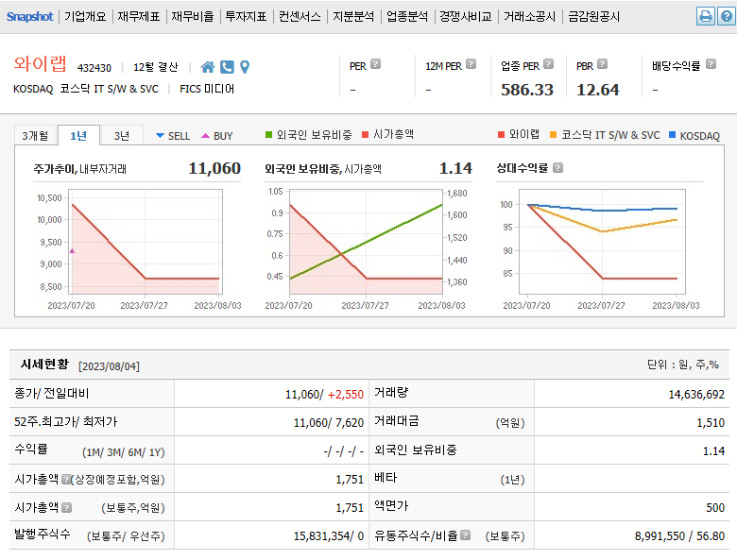Click the orange 코스닥 IT S/W & SVC swatch
Image resolution: width=737 pixels, height=560 pixels.
(553, 135)
